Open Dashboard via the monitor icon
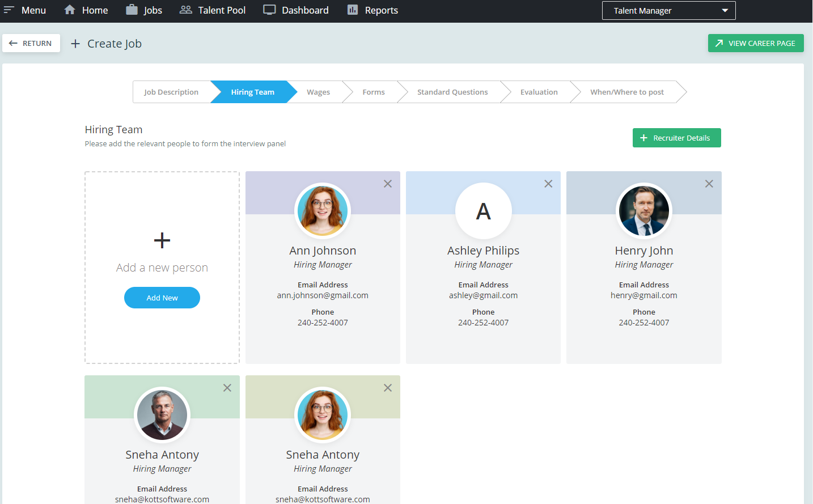This screenshot has height=504, width=813. [269, 10]
